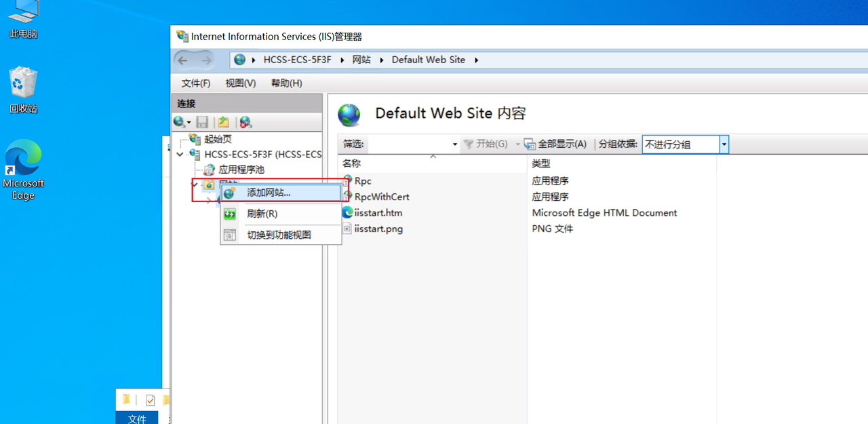Image resolution: width=868 pixels, height=424 pixels.
Task: Open the 视图(V) menu
Action: coord(241,83)
